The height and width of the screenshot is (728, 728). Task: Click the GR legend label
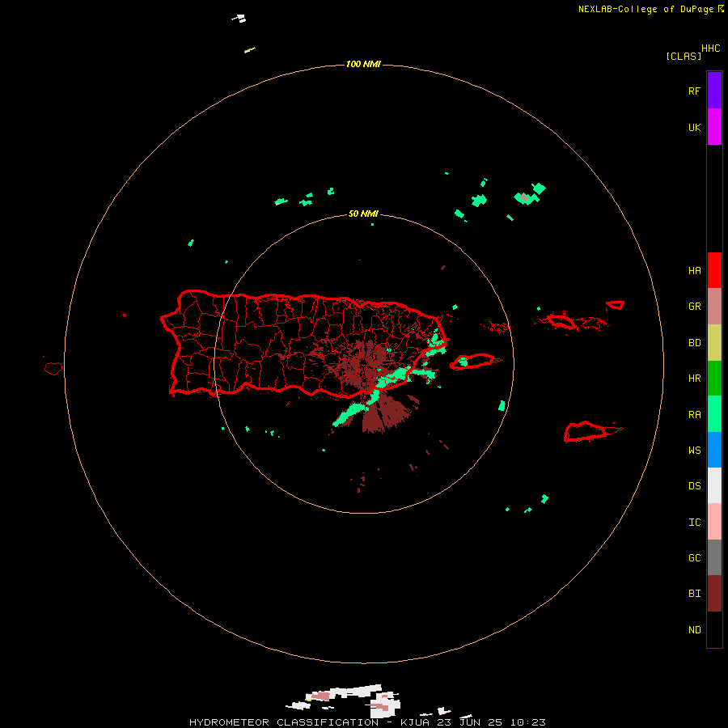(x=694, y=307)
